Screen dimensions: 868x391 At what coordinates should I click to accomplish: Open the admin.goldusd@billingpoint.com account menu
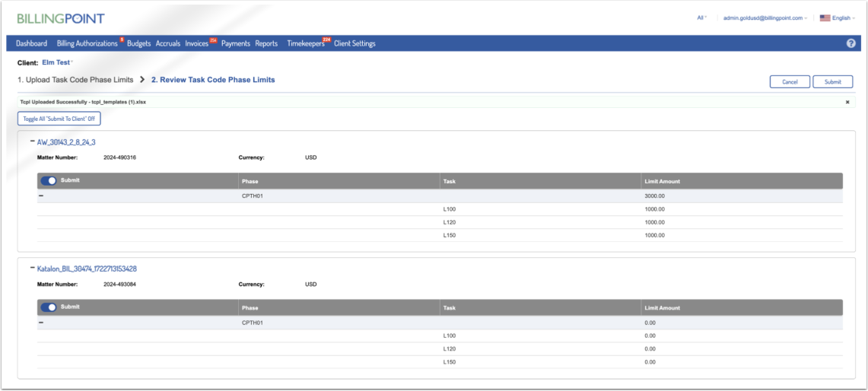coord(765,18)
